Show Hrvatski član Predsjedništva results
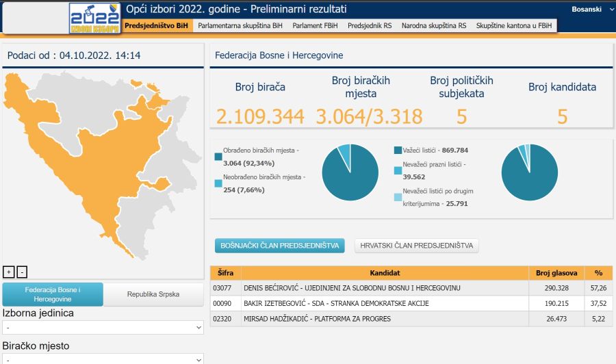Image resolution: width=616 pixels, height=364 pixels. pyautogui.click(x=416, y=246)
